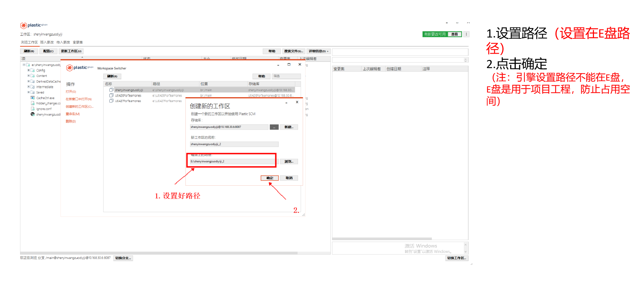Viewport: 644px width, 289px height.
Task: Click the 路径 column header
Action: (x=175, y=84)
